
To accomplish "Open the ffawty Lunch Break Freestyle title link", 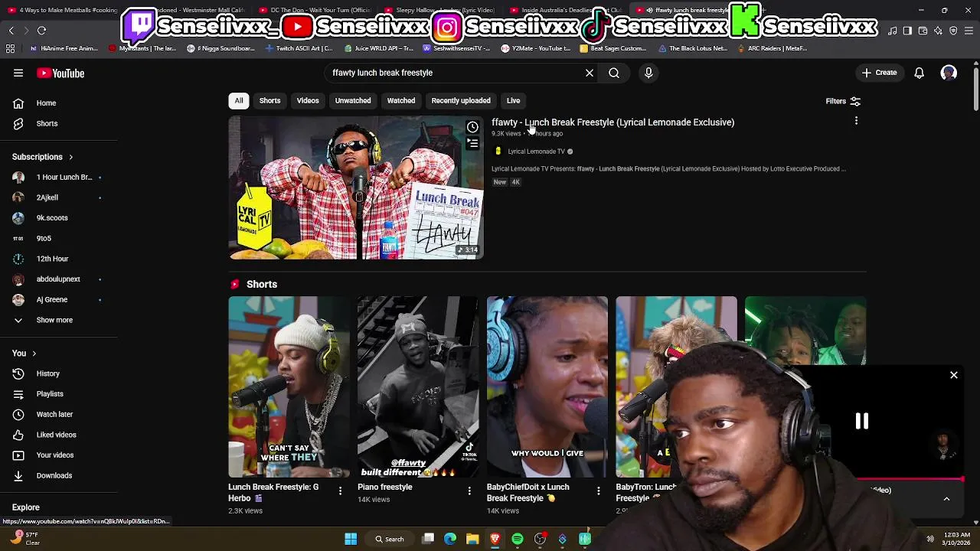I will tap(612, 122).
